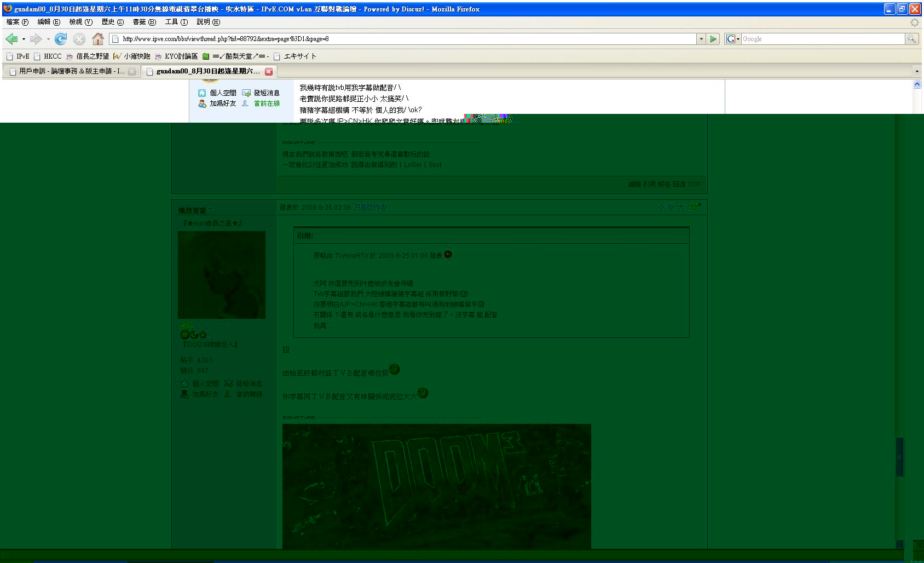The height and width of the screenshot is (563, 924).
Task: Click the Firefox home icon
Action: pyautogui.click(x=97, y=39)
